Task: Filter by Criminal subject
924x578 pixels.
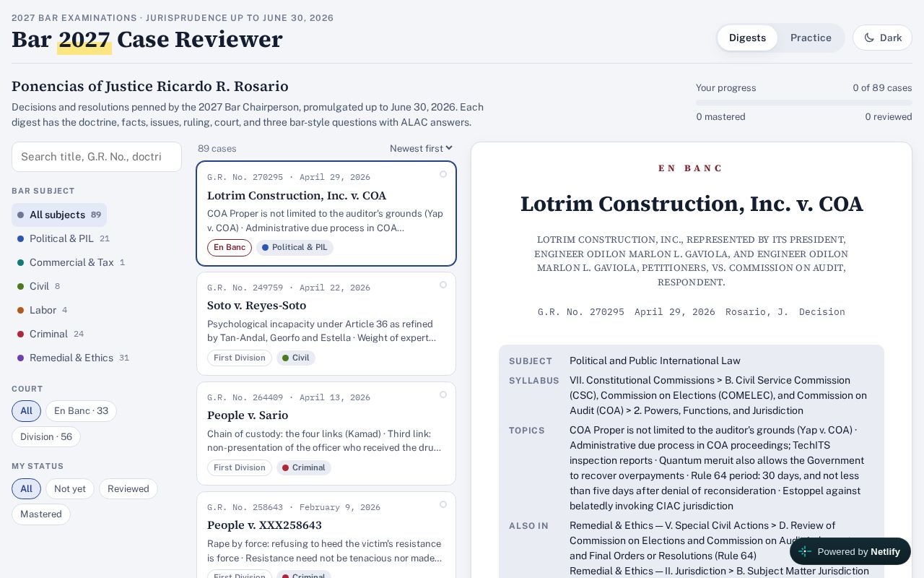Action: pyautogui.click(x=51, y=334)
